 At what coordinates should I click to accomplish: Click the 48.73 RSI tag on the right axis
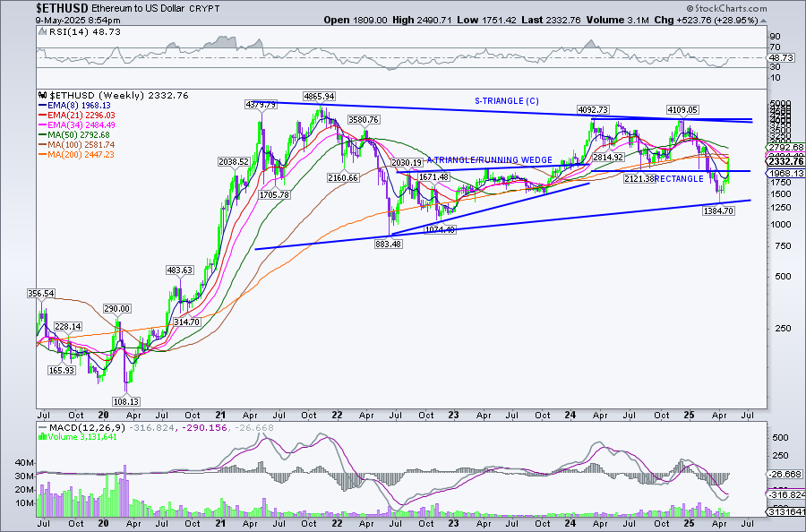pos(782,57)
